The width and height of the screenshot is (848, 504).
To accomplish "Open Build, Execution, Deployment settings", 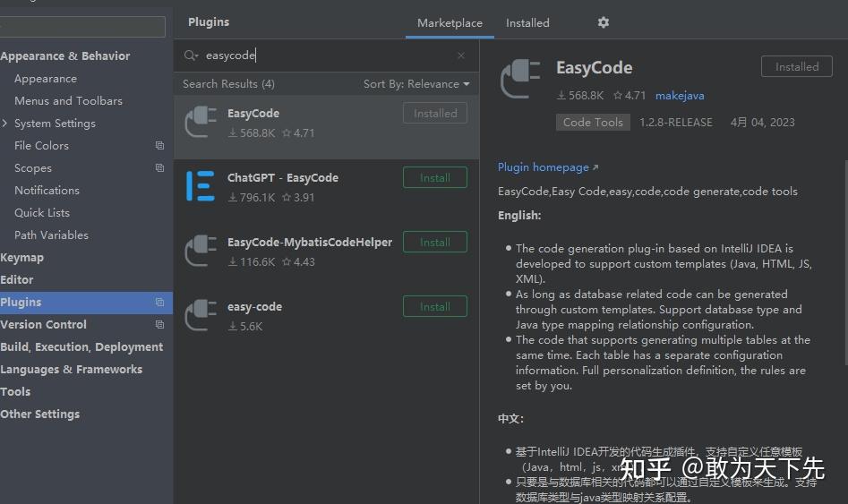I will click(81, 346).
